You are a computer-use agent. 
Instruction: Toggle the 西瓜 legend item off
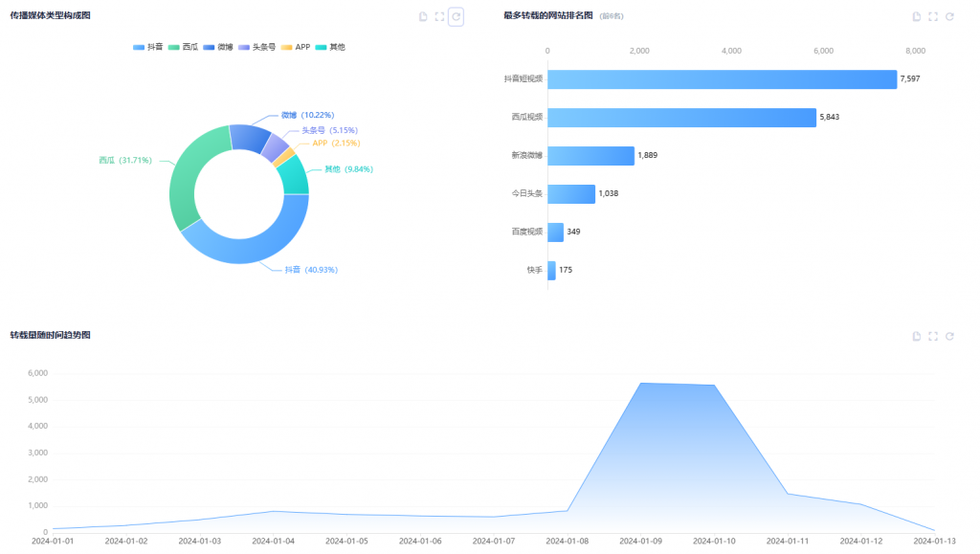click(183, 47)
